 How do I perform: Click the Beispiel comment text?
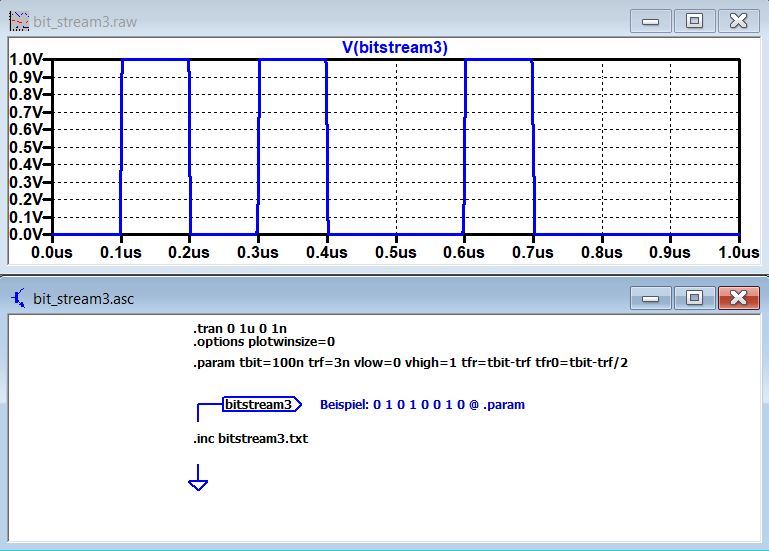tap(422, 405)
